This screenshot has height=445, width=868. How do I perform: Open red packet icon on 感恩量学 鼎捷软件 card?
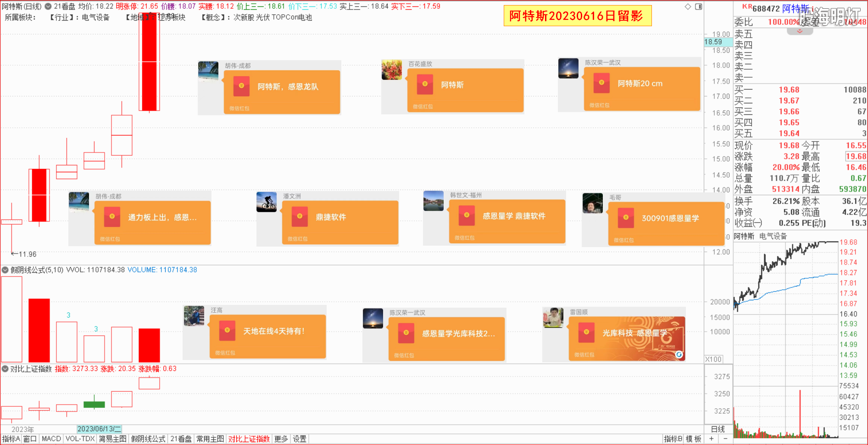tap(467, 216)
